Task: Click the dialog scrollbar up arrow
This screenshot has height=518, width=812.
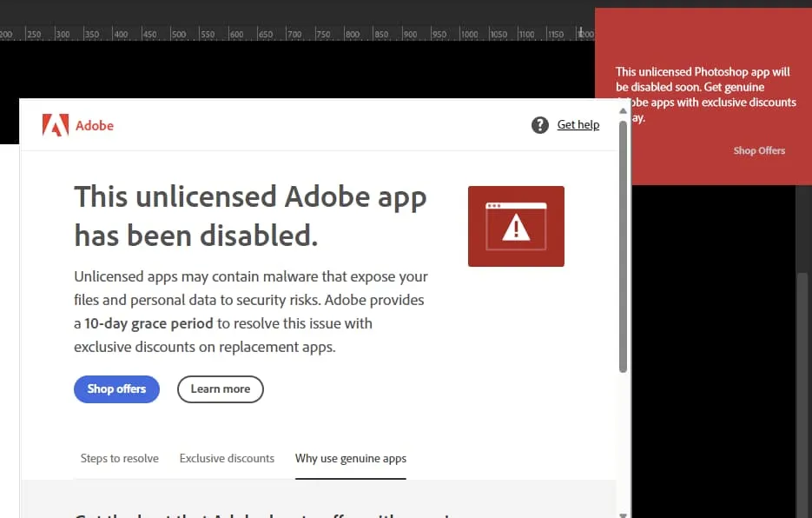Action: pyautogui.click(x=623, y=110)
